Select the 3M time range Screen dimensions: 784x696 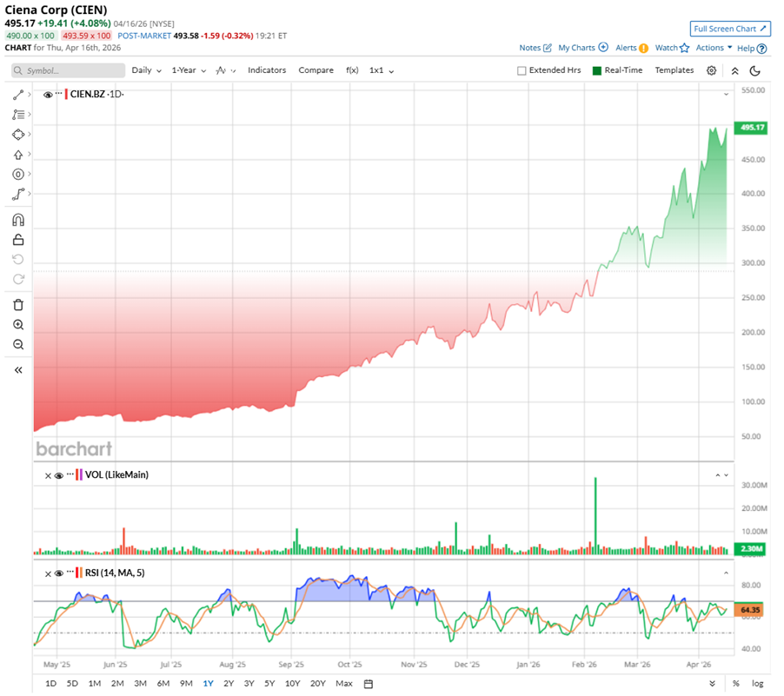click(140, 684)
